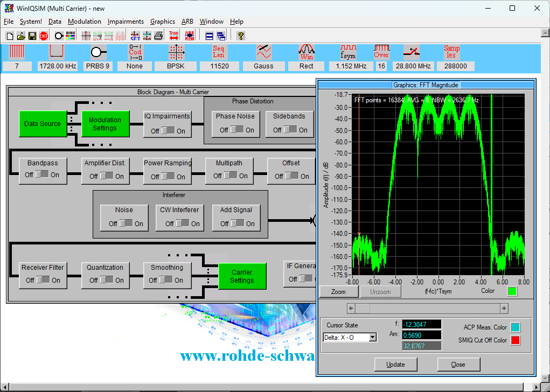This screenshot has width=550, height=392.
Task: Click the Update button
Action: (x=395, y=365)
